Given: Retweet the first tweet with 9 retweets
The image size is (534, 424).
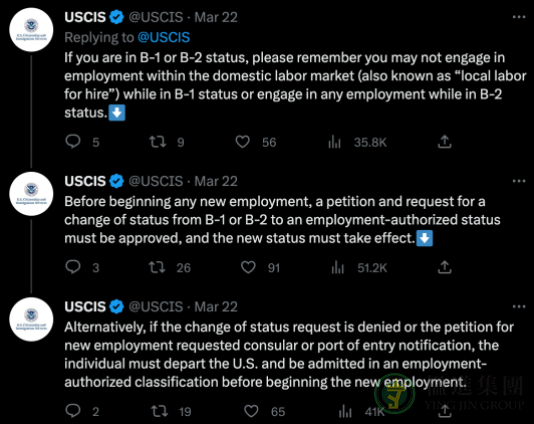Looking at the screenshot, I should click(x=158, y=142).
